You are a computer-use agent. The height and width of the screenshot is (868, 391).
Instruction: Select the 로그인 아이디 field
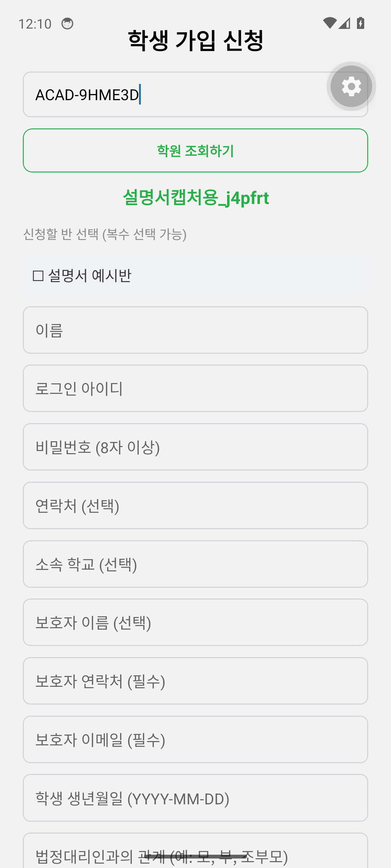195,388
